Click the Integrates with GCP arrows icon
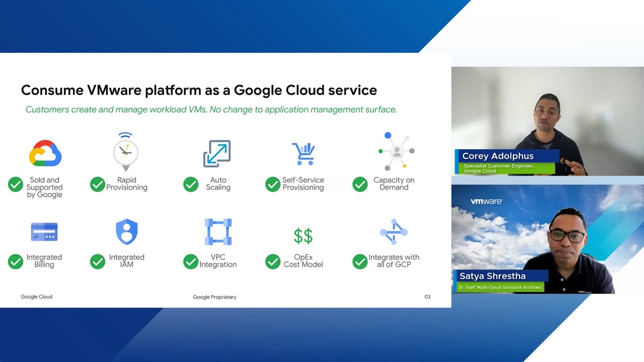This screenshot has height=362, width=644. 393,232
